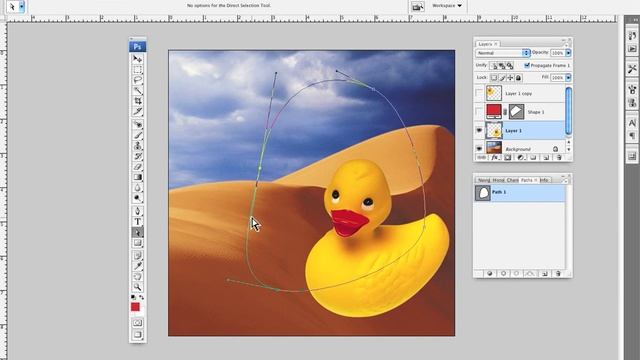Switch to the Channels tab

pyautogui.click(x=513, y=180)
